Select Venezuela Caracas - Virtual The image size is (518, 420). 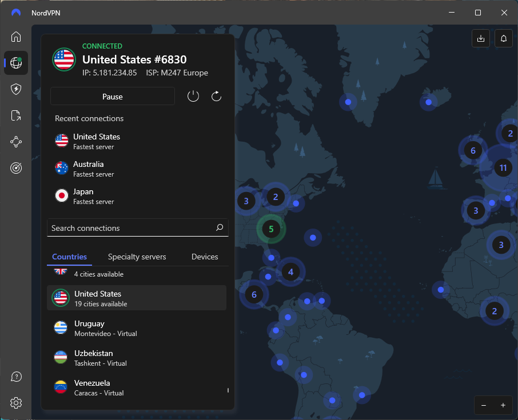click(137, 387)
